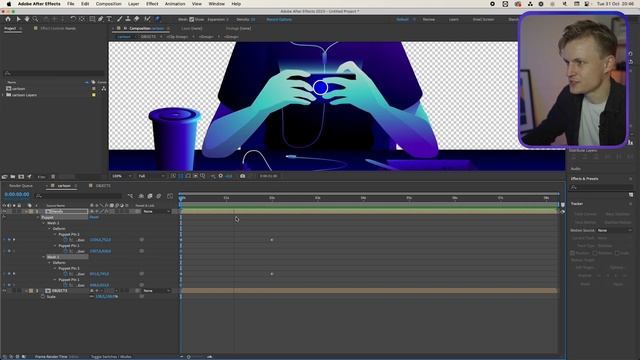Viewport: 640px width, 360px height.
Task: Click the frame blending icon in timeline
Action: pyautogui.click(x=150, y=196)
